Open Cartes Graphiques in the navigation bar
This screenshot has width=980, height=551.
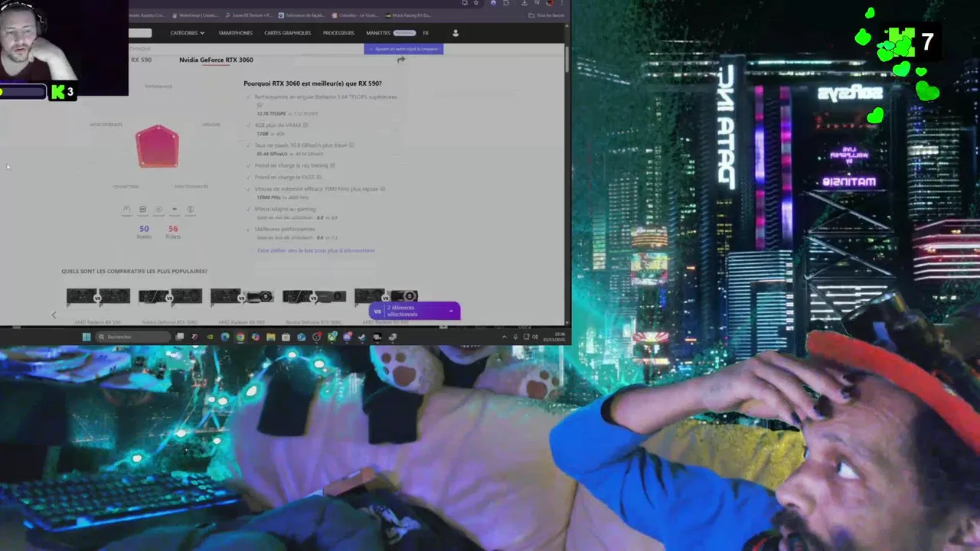(x=287, y=33)
